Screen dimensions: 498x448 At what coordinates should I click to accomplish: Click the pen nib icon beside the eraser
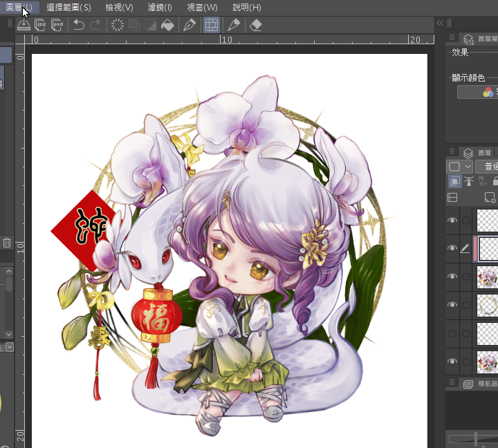(x=234, y=25)
